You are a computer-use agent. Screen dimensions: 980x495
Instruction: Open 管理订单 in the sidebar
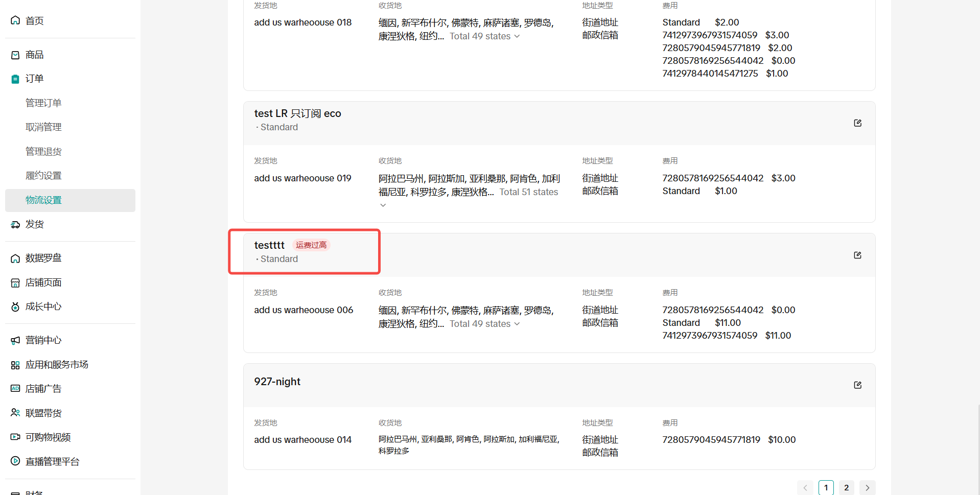(43, 103)
